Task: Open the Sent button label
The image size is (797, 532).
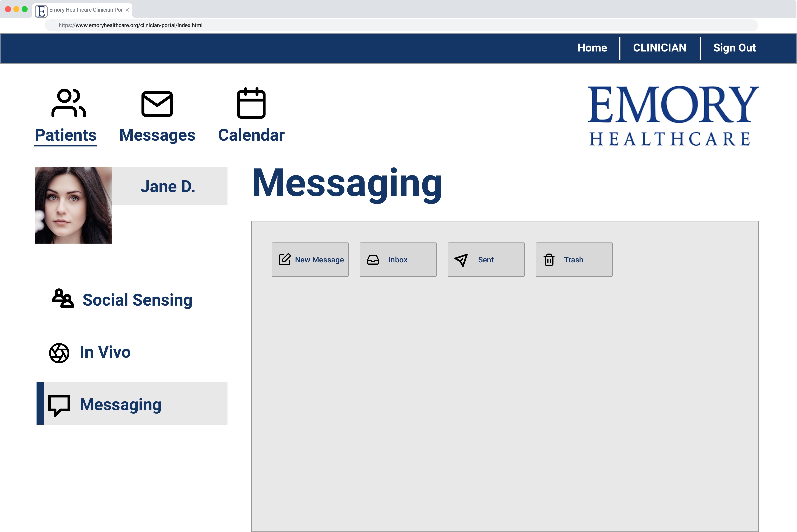Action: 486,260
